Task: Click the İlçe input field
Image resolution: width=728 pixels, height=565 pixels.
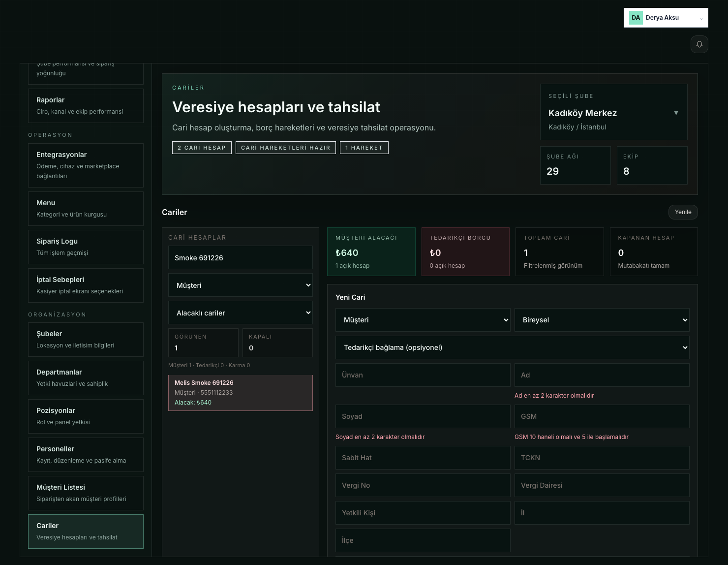Action: pos(423,540)
